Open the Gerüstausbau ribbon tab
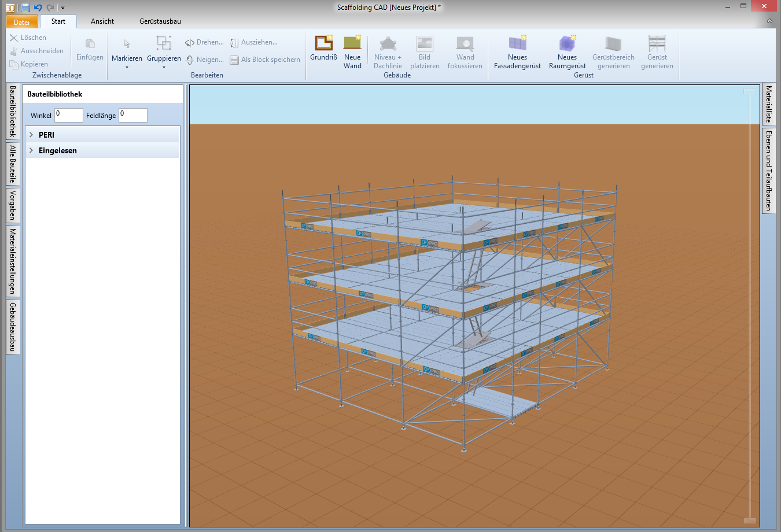 [x=160, y=21]
